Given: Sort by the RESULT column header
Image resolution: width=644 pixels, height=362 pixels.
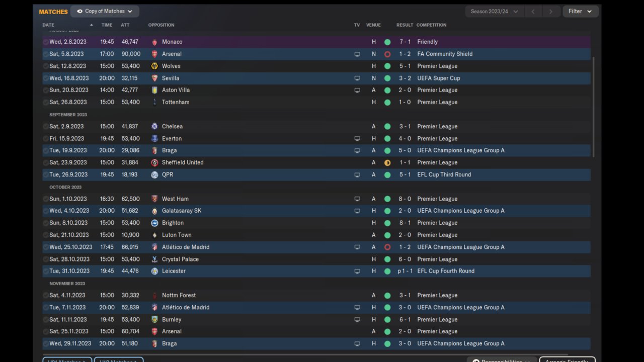Looking at the screenshot, I should click(405, 25).
